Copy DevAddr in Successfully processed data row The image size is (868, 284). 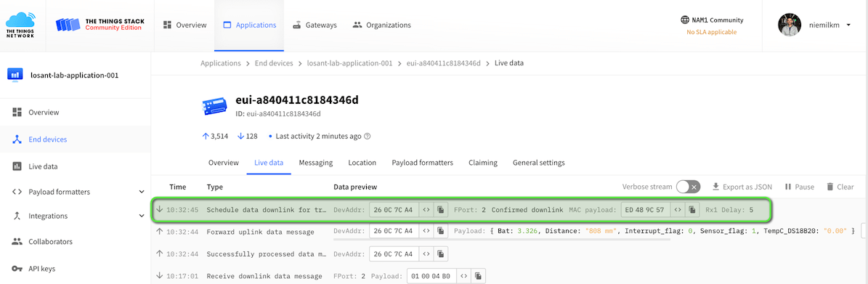point(441,254)
